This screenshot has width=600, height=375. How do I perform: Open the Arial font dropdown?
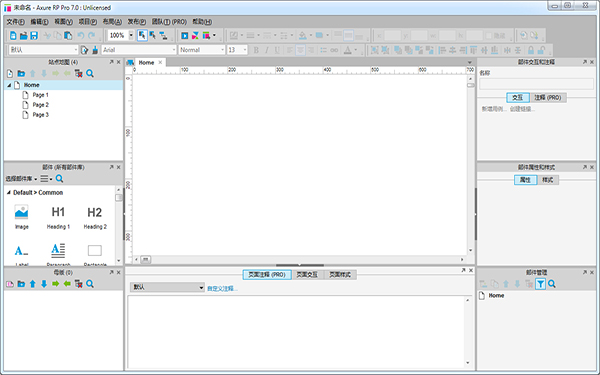(x=139, y=50)
